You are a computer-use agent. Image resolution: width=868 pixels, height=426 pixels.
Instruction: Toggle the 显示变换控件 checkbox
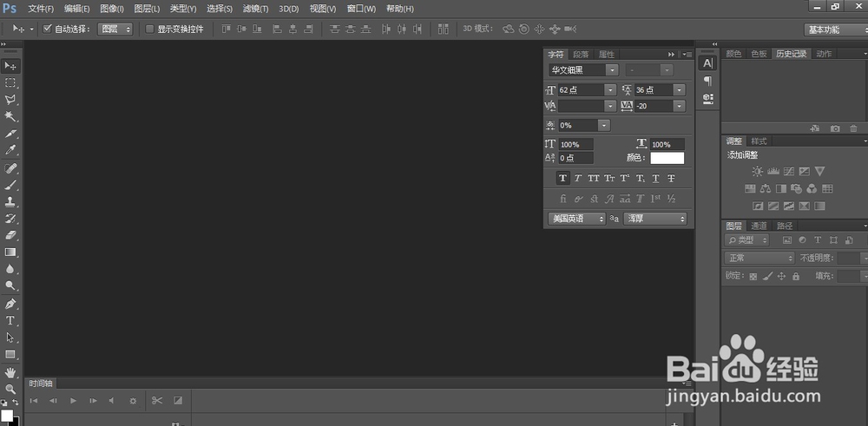tap(149, 29)
